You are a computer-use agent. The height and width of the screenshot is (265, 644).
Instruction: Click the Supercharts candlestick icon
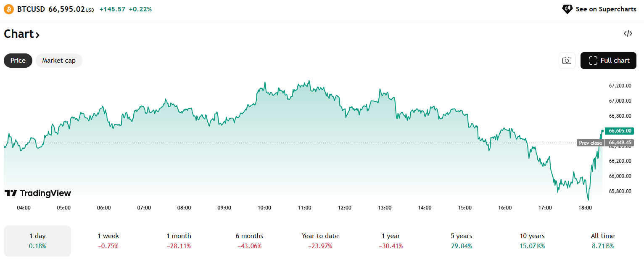tap(567, 9)
